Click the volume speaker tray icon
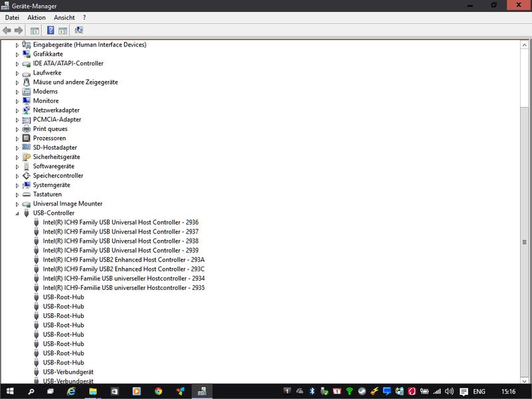This screenshot has height=399, width=532. 450,391
